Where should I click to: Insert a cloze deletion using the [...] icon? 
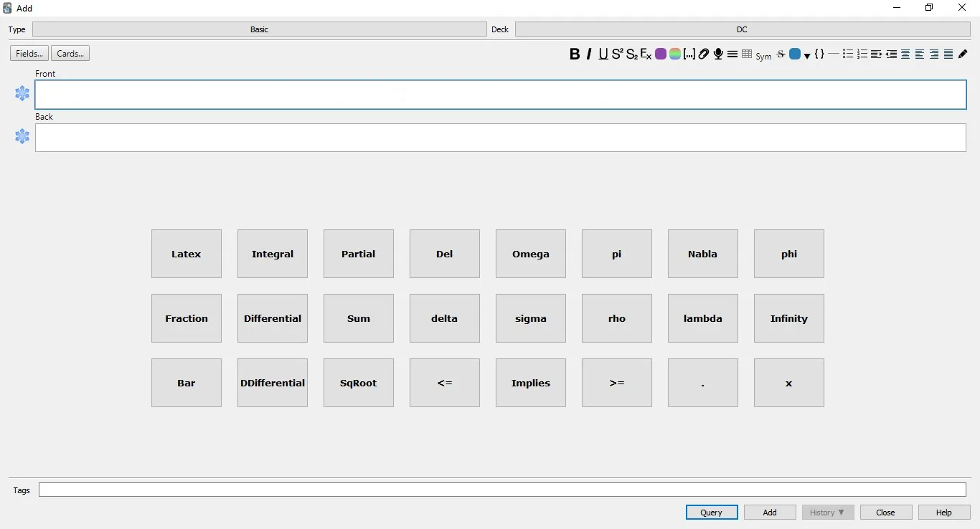pos(689,54)
